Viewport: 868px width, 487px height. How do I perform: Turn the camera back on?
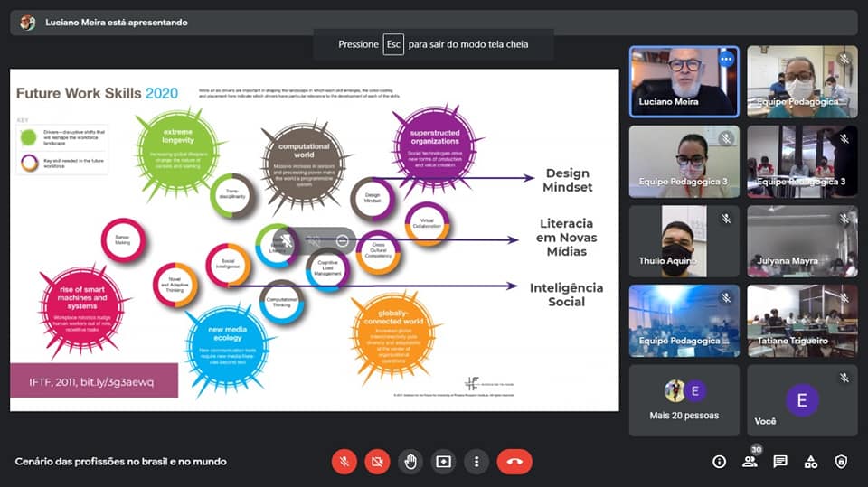point(377,462)
